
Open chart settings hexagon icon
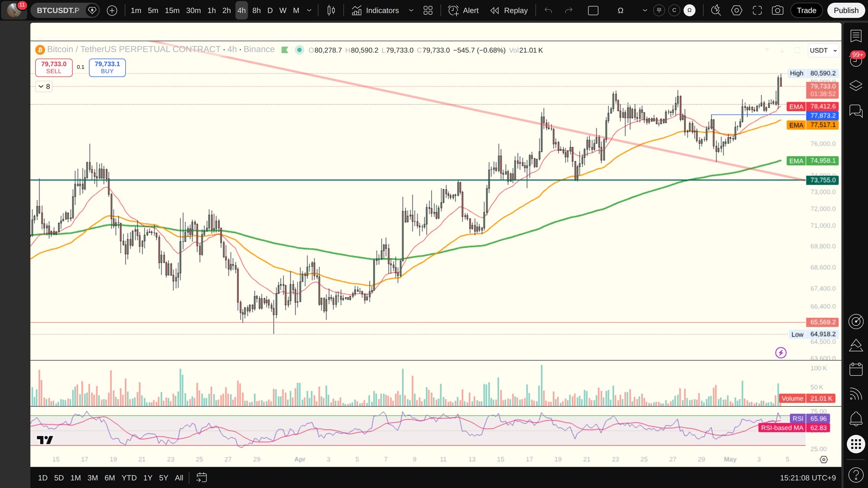click(736, 10)
